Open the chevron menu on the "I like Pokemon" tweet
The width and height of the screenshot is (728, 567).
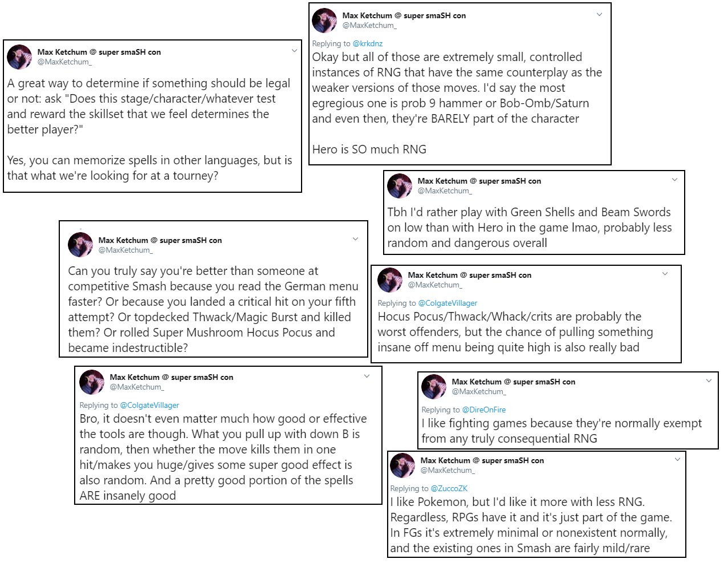pos(677,459)
